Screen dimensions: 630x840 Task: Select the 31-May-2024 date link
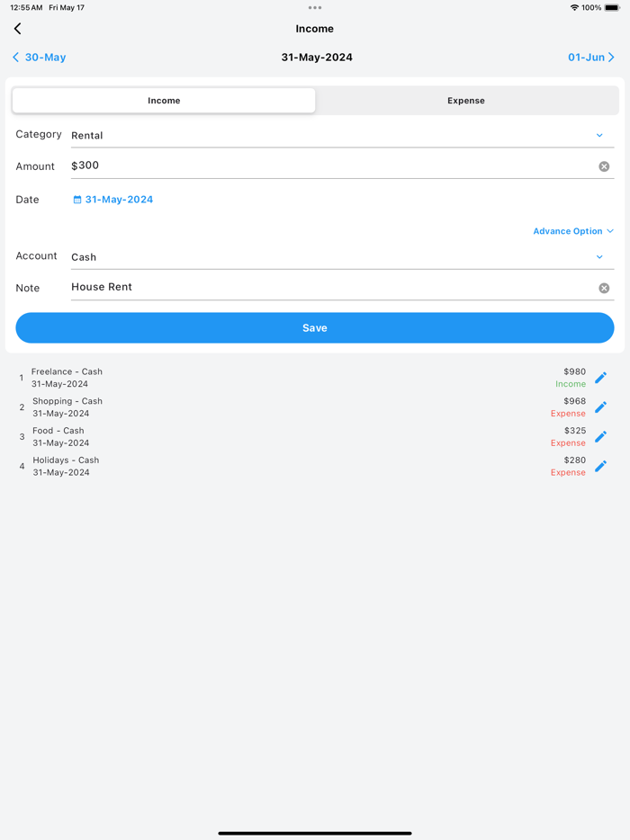(x=118, y=199)
